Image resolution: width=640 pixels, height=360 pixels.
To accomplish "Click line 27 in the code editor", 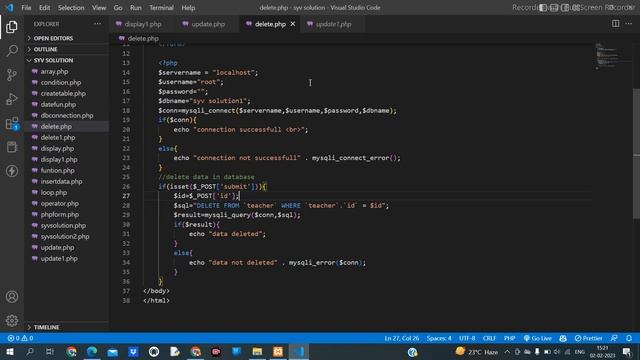I will [367, 196].
